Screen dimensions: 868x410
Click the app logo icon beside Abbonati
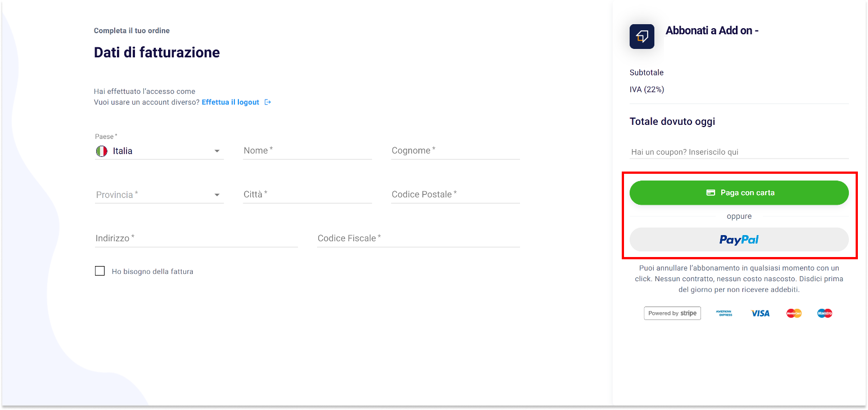tap(641, 37)
